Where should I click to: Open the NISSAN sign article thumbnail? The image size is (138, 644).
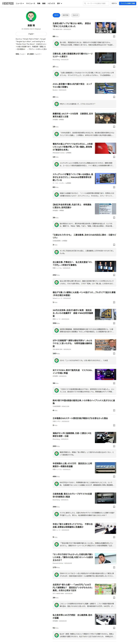(105, 498)
